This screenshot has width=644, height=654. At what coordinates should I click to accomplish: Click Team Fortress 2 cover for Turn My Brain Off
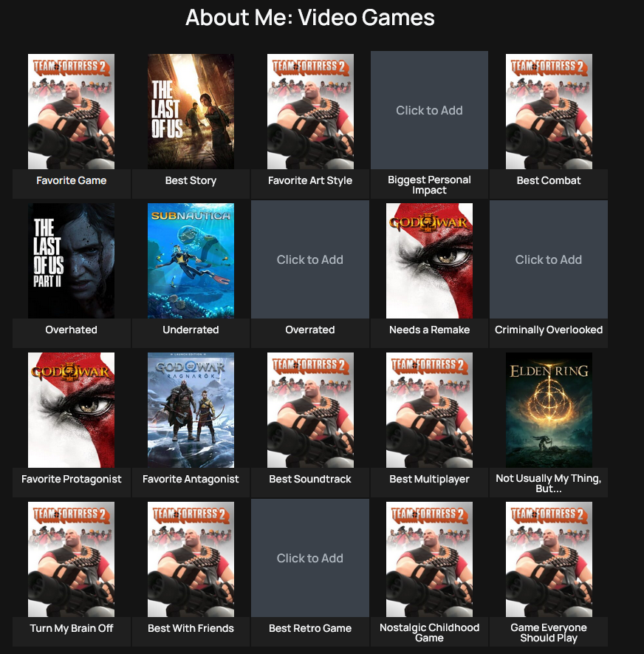72,559
